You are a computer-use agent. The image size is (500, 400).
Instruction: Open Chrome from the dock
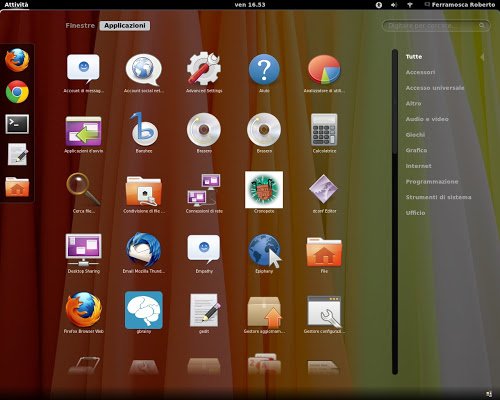pos(17,92)
